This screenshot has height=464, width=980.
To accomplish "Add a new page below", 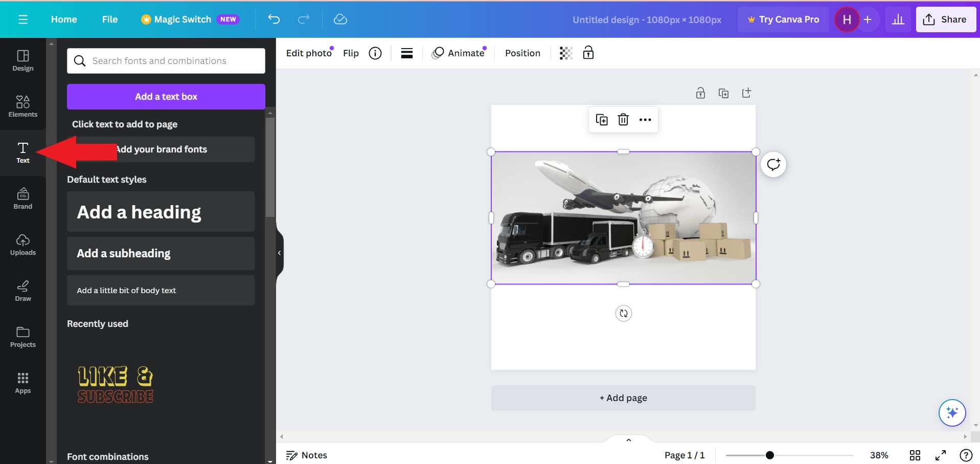I will coord(623,397).
